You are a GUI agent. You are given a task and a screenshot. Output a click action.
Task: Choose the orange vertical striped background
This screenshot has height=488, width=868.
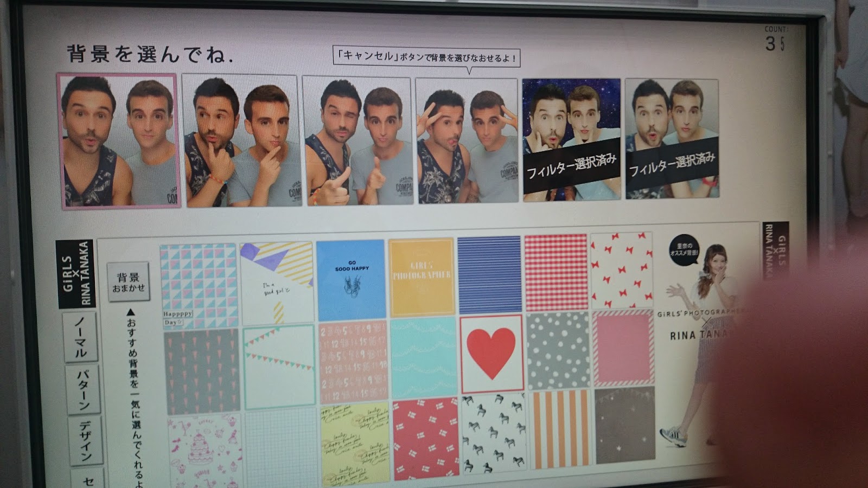pyautogui.click(x=561, y=429)
